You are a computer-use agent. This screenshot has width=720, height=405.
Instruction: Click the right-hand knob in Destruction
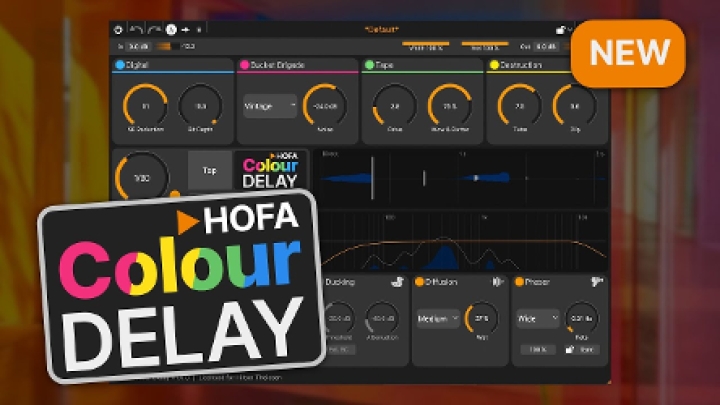[x=574, y=106]
